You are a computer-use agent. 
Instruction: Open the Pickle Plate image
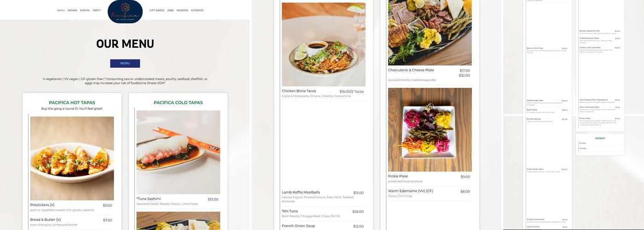(x=430, y=130)
